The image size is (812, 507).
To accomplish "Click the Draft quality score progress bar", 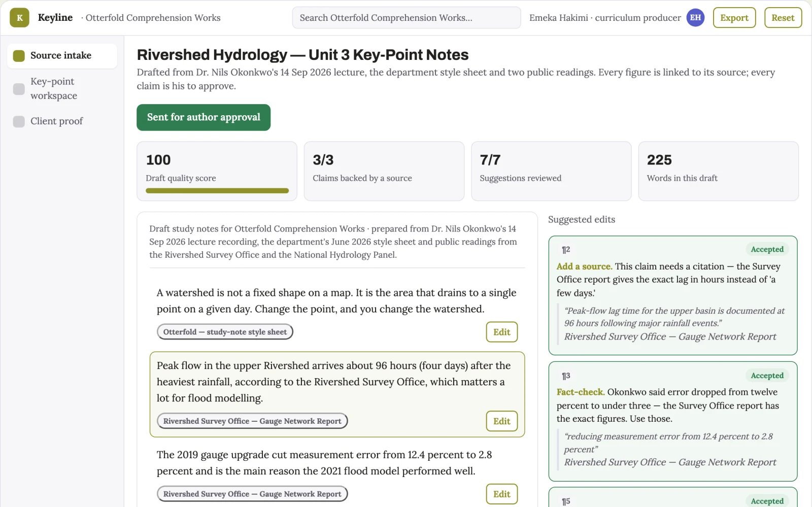I will pos(217,191).
